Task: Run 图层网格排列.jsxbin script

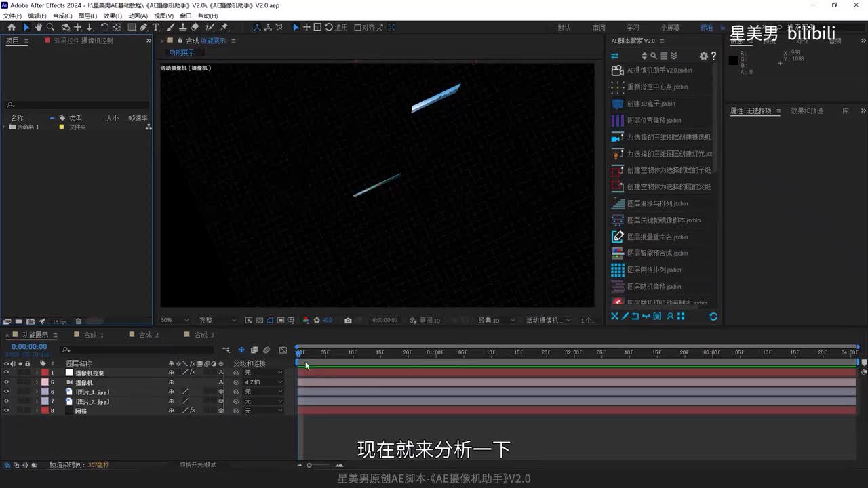Action: (x=654, y=270)
